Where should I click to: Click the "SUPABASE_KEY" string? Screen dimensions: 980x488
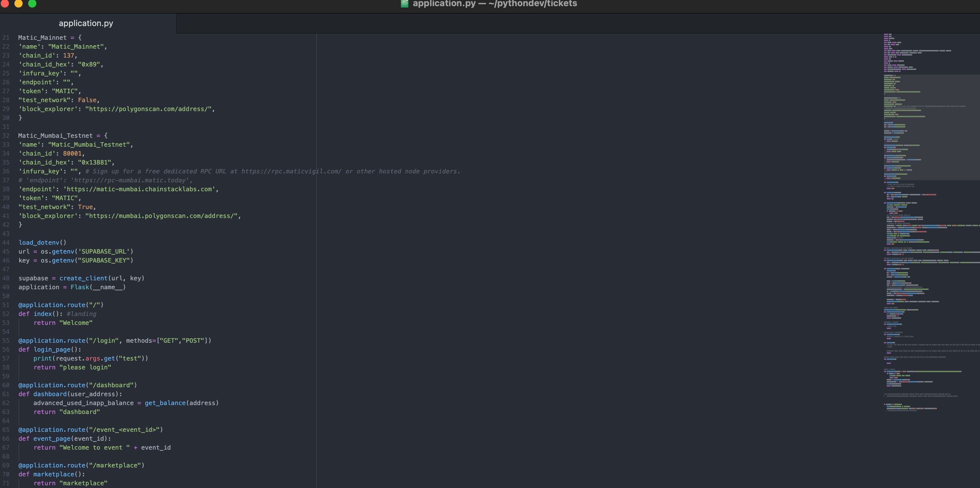click(104, 260)
